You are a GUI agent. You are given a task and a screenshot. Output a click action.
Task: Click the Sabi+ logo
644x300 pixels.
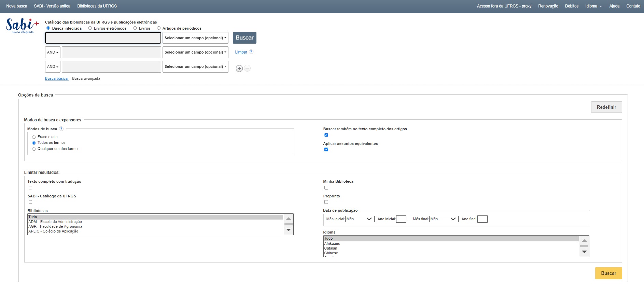[22, 26]
